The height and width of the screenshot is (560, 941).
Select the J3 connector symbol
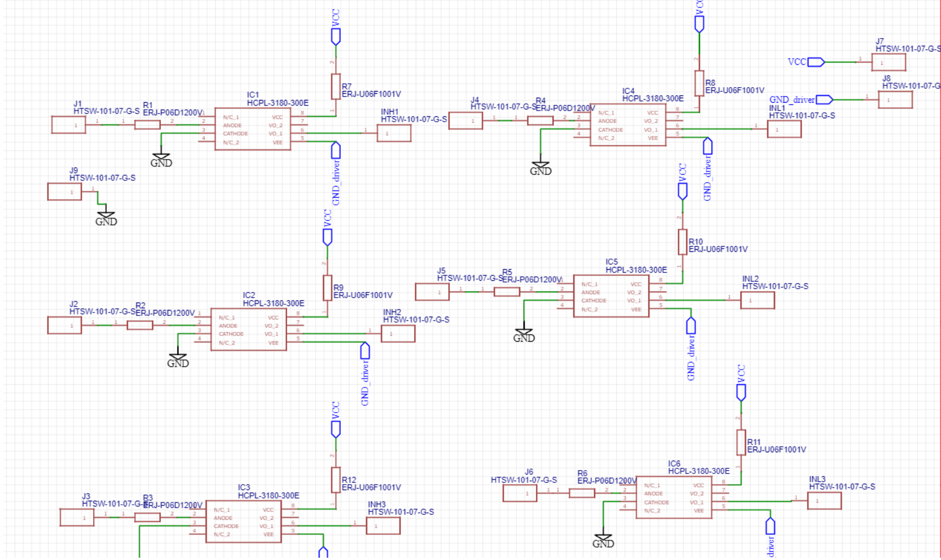77,518
